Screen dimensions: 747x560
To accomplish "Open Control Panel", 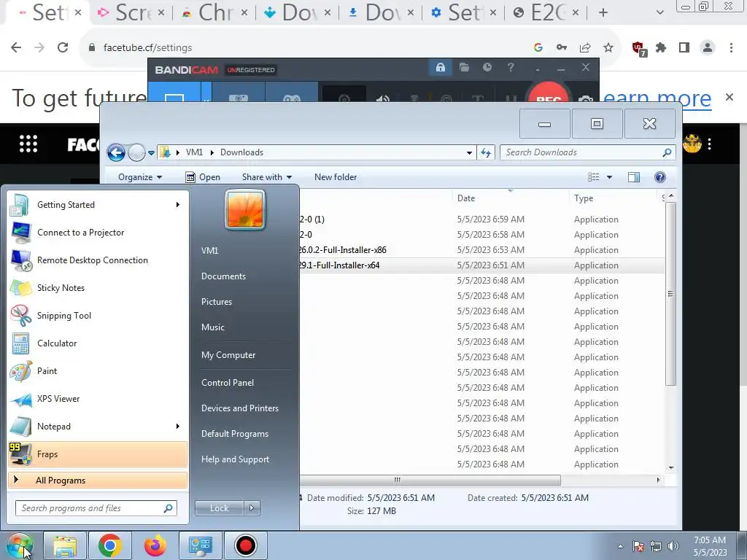I will pyautogui.click(x=228, y=383).
